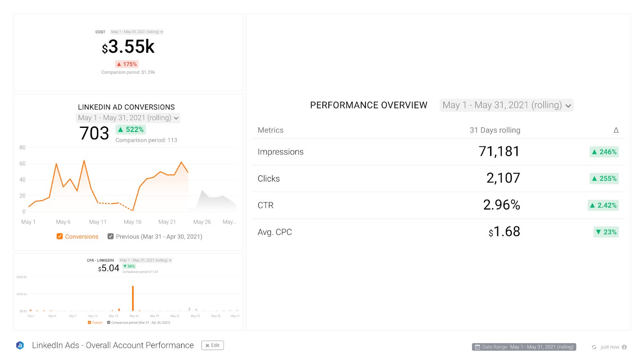
Task: Click the Databox logo beside the dashboard title
Action: (19, 345)
